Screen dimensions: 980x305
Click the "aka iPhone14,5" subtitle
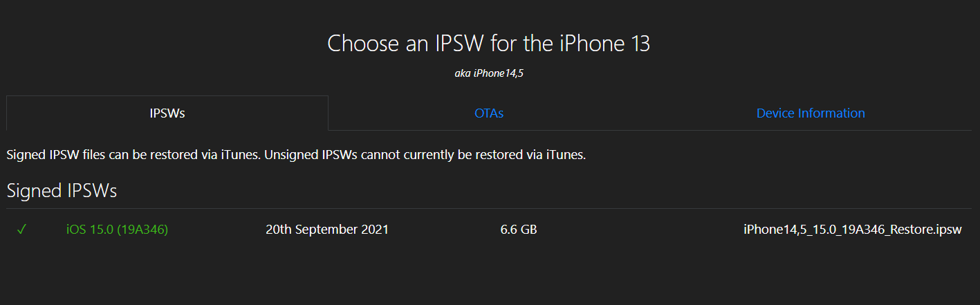pos(489,73)
